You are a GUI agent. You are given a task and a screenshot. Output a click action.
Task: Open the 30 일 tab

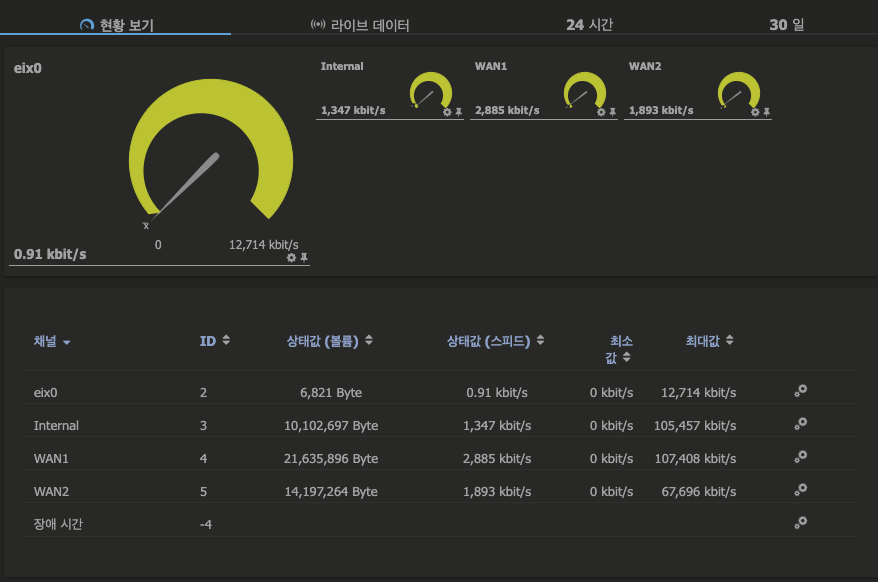coord(786,25)
